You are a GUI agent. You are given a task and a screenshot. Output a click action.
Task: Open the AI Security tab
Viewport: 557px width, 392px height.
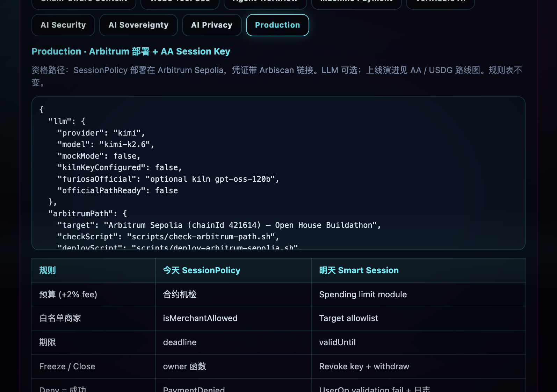click(x=63, y=25)
